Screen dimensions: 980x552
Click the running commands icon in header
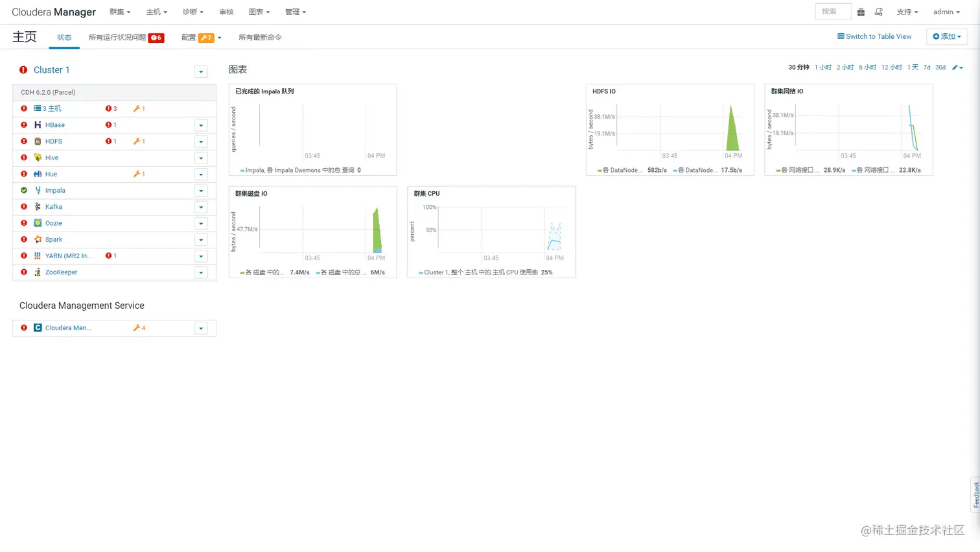tap(879, 12)
